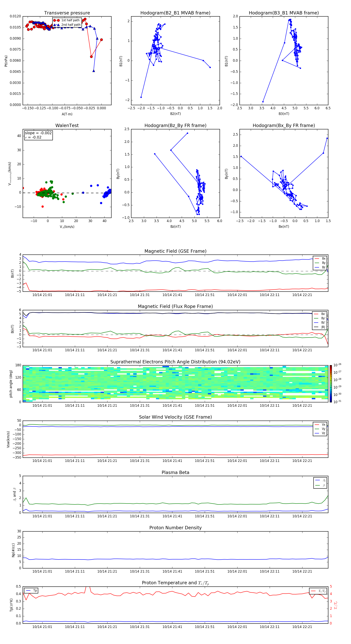This screenshot has width=351, height=644.
Task: Click the 'Np(#/cc)' axis label
Action: coord(13,550)
